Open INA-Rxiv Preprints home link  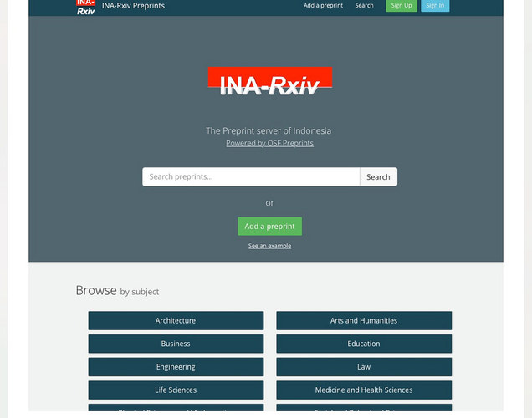pyautogui.click(x=133, y=6)
